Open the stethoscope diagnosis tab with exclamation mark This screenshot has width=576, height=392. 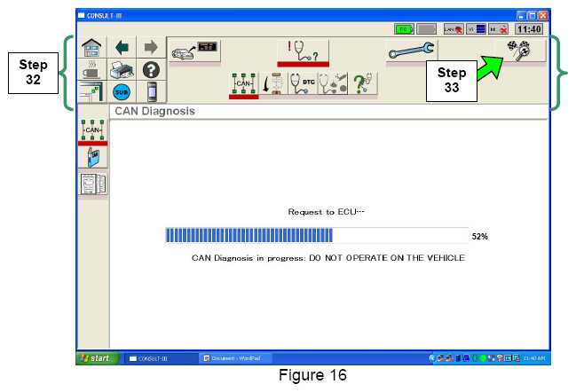coord(304,51)
